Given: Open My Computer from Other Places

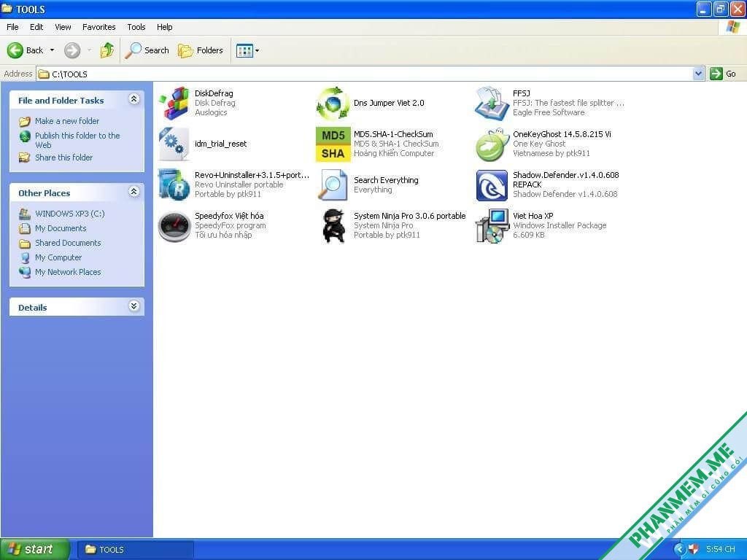Looking at the screenshot, I should click(x=58, y=257).
